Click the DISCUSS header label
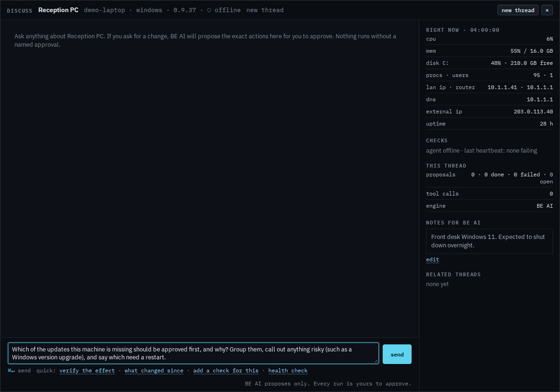 pyautogui.click(x=20, y=11)
